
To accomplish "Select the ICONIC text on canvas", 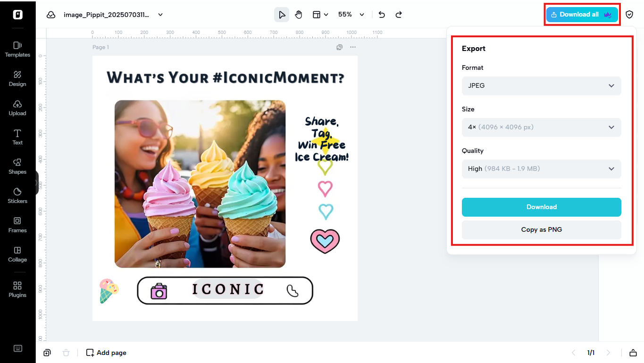I will coord(228,289).
